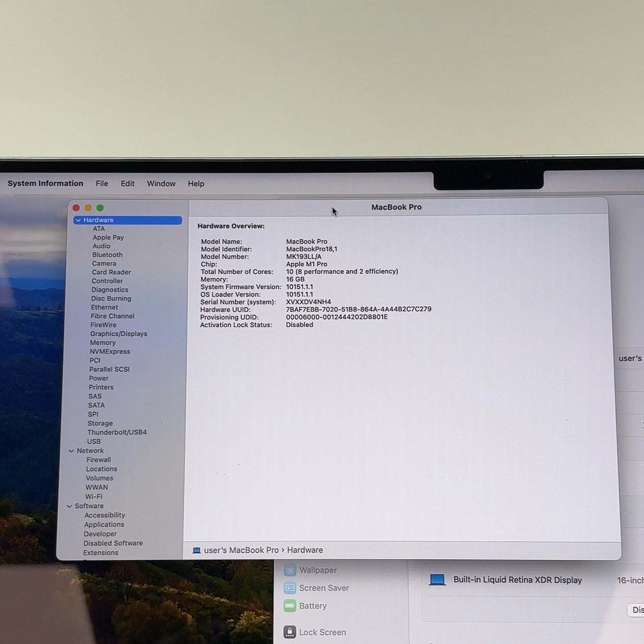Select Bluetooth in the sidebar
Viewport: 644px width, 644px height.
107,255
